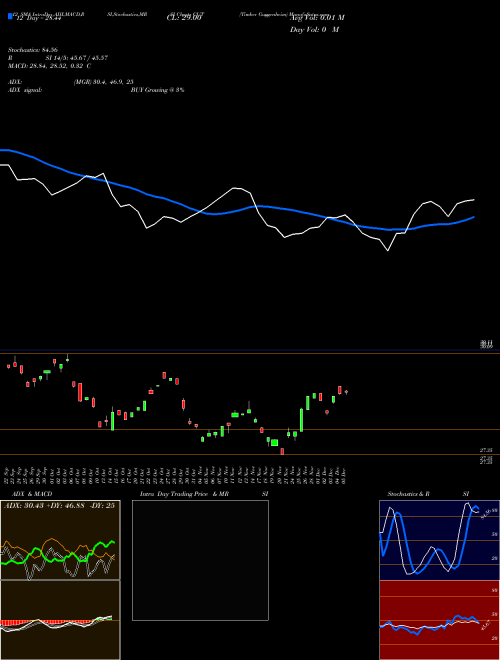The image size is (500, 660).
Task: Click the 'Day Vol: 0 M' reading
Action: tap(314, 30)
